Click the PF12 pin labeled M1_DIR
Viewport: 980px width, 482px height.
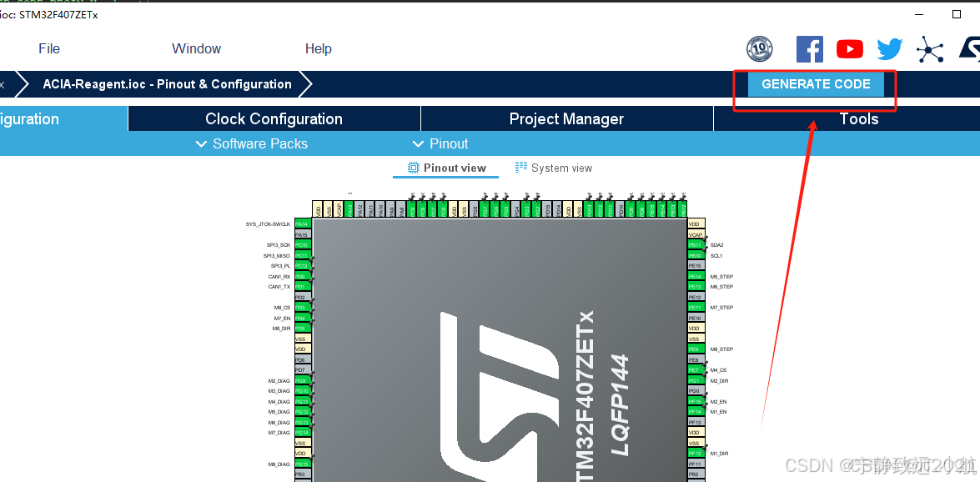tap(696, 454)
